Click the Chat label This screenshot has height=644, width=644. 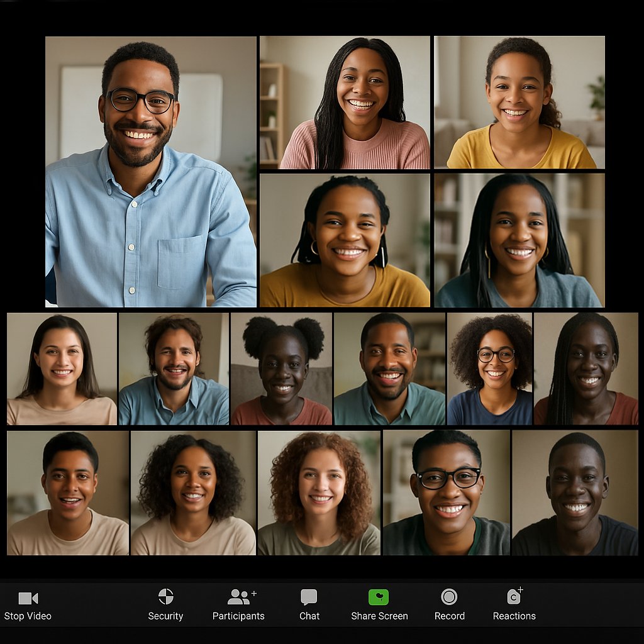pyautogui.click(x=309, y=616)
